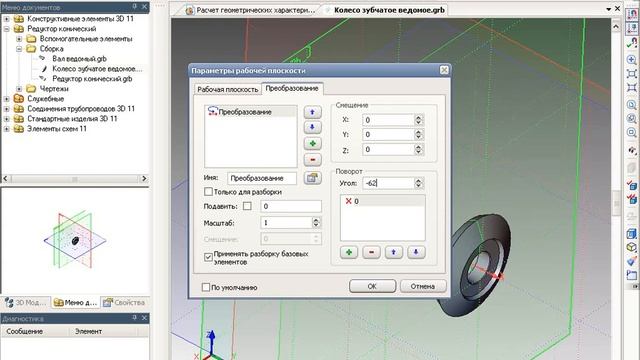This screenshot has height=360, width=640.
Task: Pin the Меню документов panel
Action: click(135, 7)
